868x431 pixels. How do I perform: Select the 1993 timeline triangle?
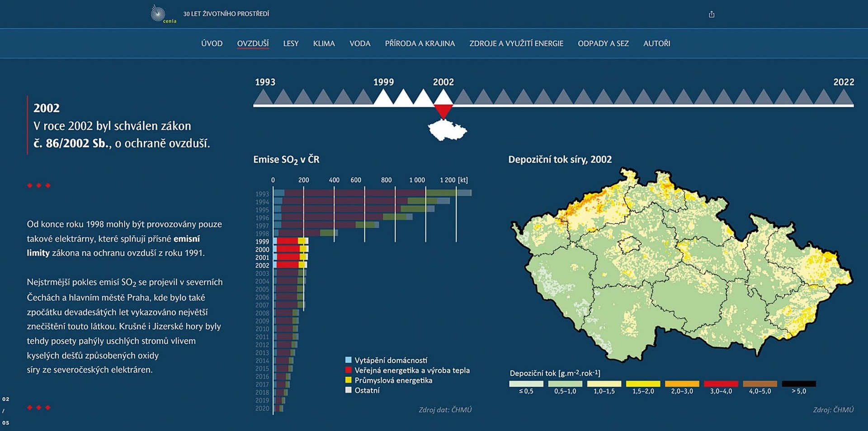pos(264,97)
